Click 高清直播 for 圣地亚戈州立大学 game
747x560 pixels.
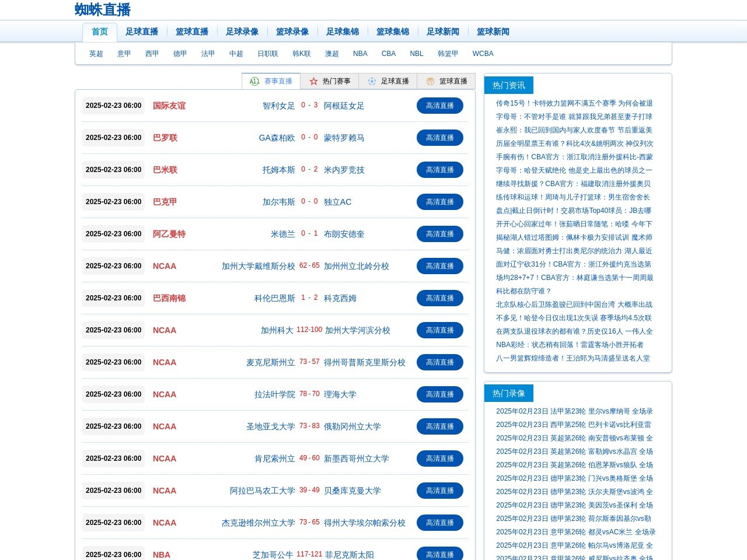(440, 426)
